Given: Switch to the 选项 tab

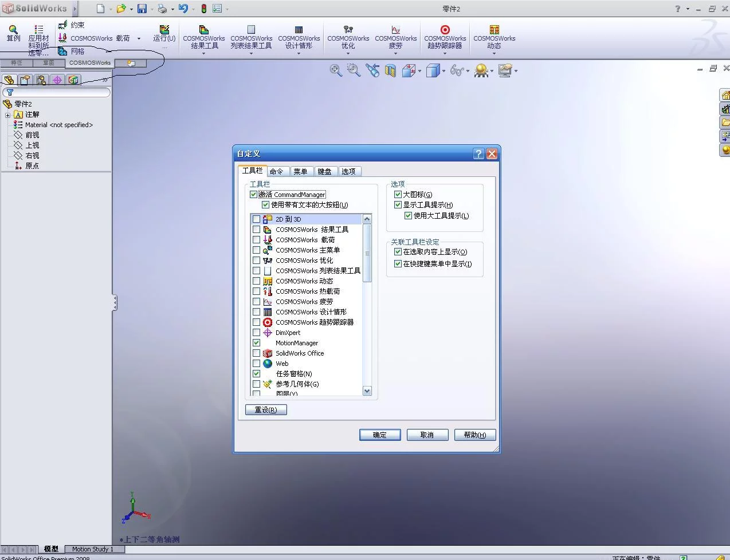Looking at the screenshot, I should pyautogui.click(x=348, y=171).
